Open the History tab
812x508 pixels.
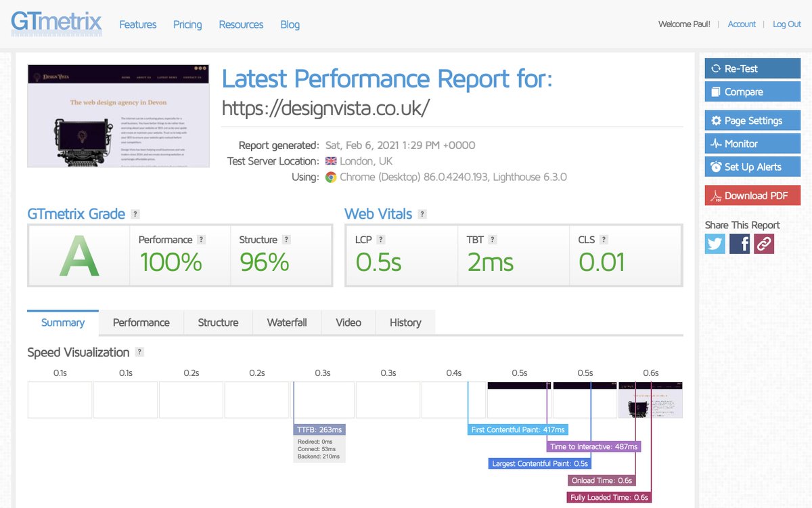405,322
